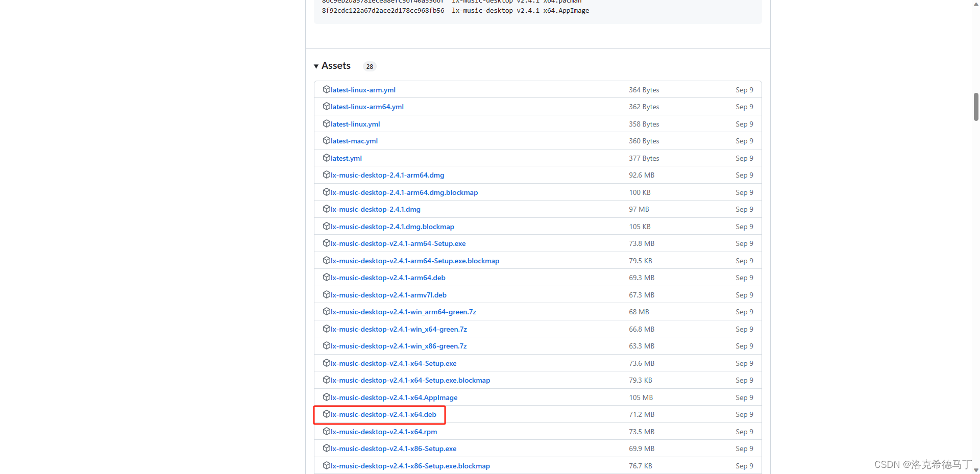Open latest-linux-arm64.yml link

[367, 107]
